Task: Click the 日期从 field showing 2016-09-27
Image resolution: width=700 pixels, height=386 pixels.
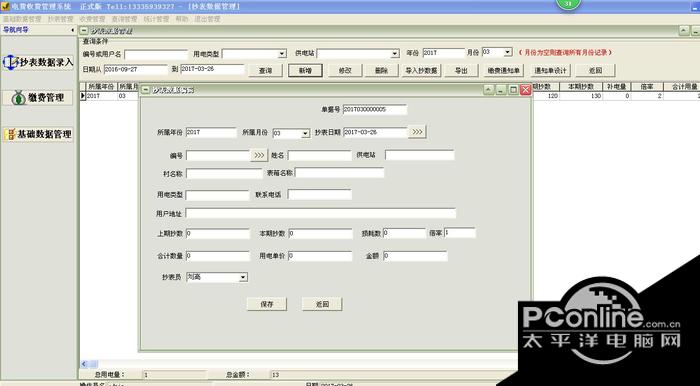Action: tap(136, 70)
